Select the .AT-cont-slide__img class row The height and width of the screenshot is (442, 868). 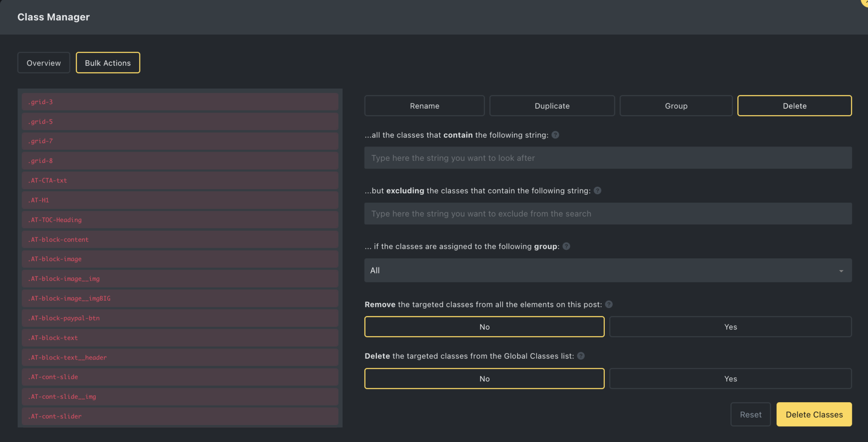pos(180,397)
